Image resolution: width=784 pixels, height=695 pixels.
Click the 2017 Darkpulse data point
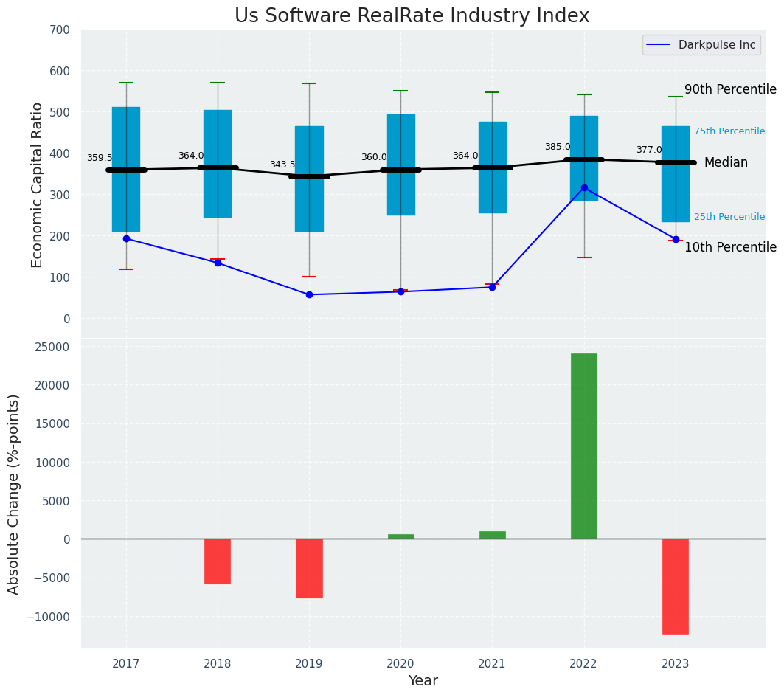click(x=126, y=238)
